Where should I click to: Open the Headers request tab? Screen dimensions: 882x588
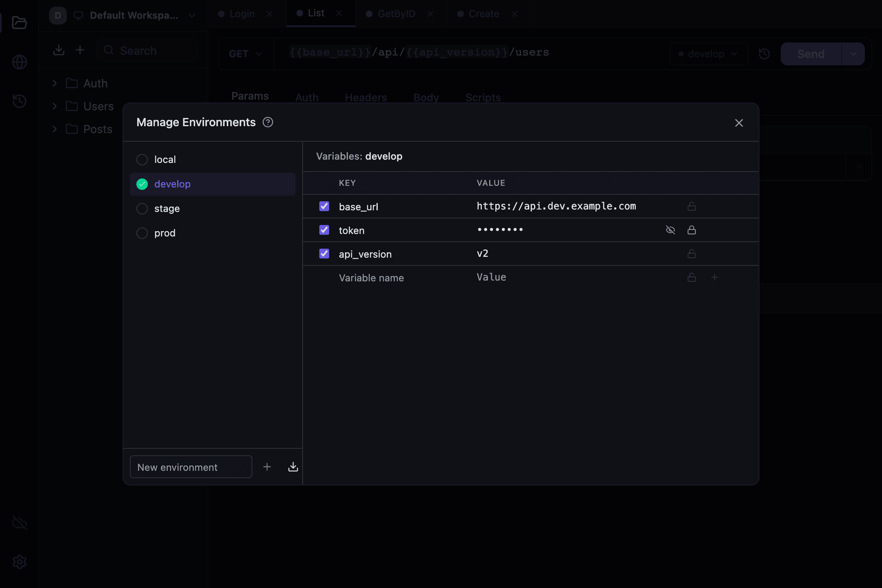click(366, 98)
